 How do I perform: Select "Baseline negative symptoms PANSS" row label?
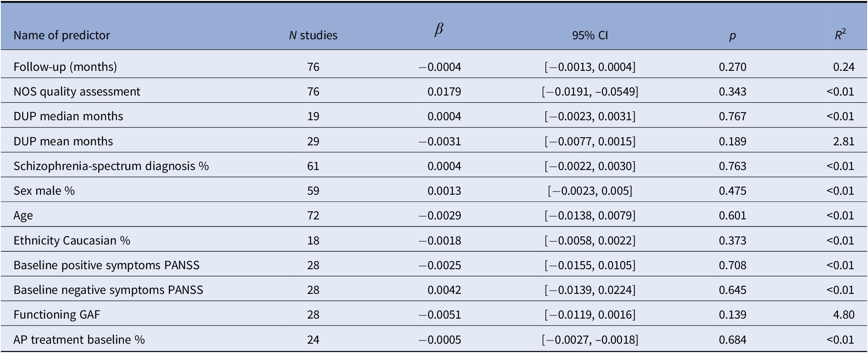pos(108,290)
